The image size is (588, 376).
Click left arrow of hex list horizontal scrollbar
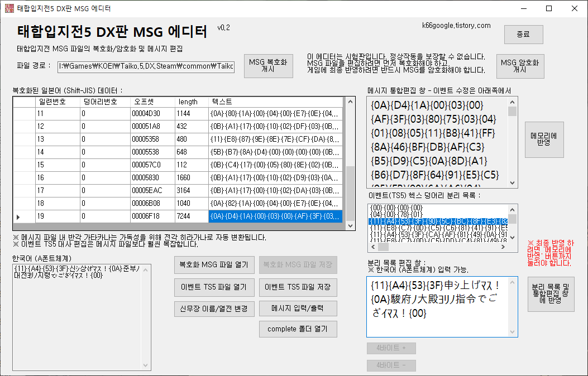click(373, 247)
